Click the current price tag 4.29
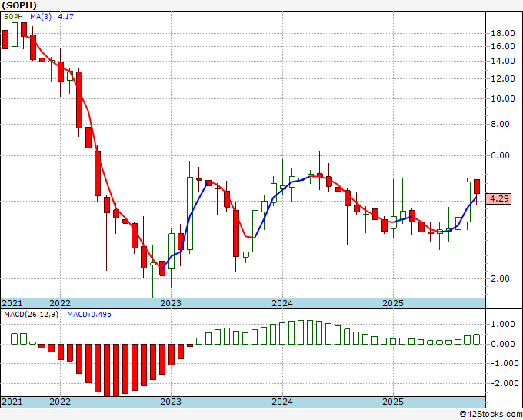 498,198
